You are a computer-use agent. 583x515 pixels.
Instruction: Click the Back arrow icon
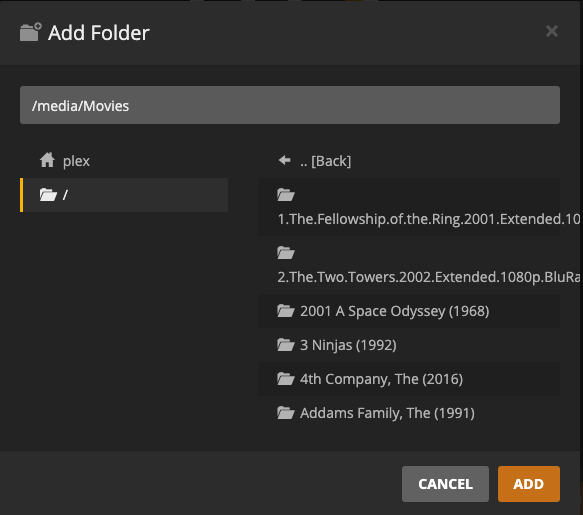coord(284,160)
